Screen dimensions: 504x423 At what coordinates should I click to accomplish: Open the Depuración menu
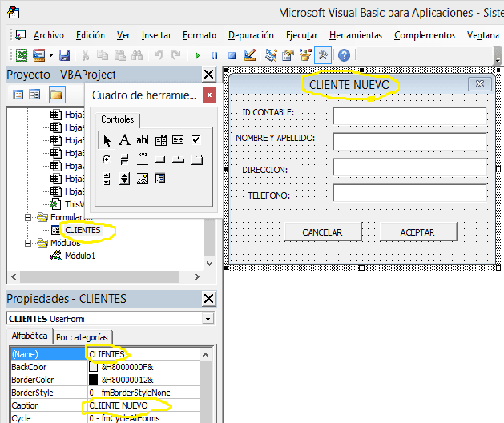[x=251, y=35]
